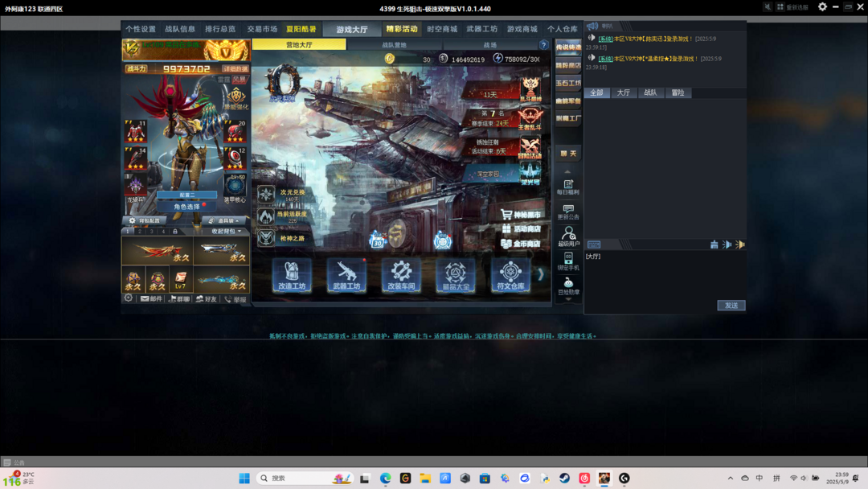Open the 王者乱斗 event icon
Image resolution: width=868 pixels, height=489 pixels.
pyautogui.click(x=530, y=118)
